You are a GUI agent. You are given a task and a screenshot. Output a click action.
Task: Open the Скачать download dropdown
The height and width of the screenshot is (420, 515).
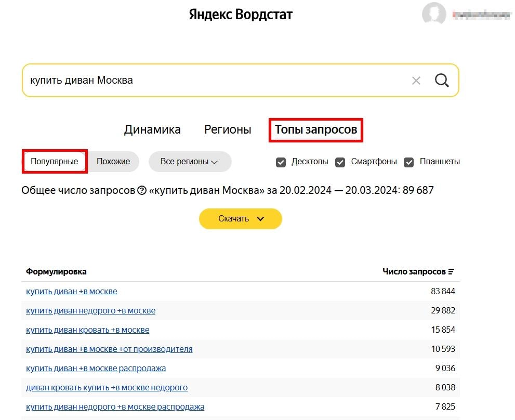(x=241, y=219)
